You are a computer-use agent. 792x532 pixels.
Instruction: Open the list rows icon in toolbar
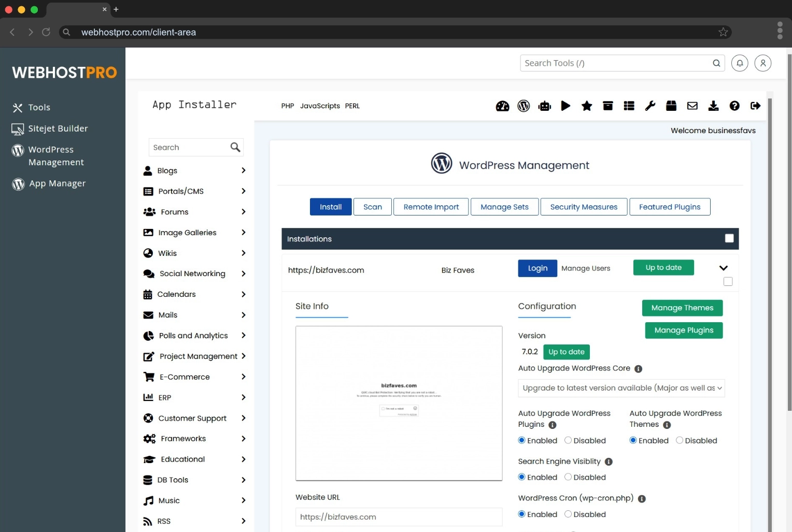coord(629,106)
